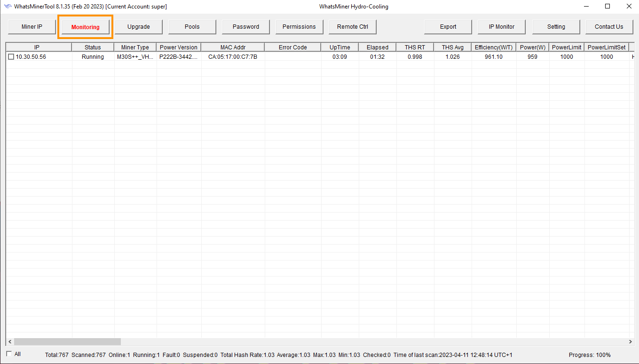Maximize the WhatsMinerTool window

607,6
